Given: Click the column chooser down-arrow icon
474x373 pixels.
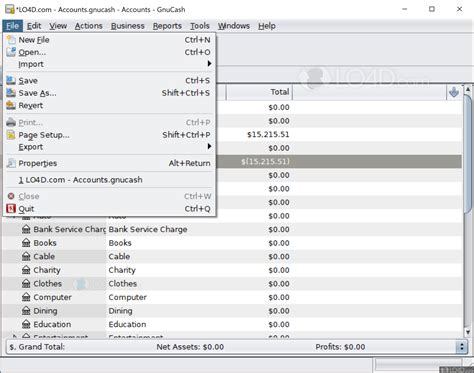Looking at the screenshot, I should (454, 92).
